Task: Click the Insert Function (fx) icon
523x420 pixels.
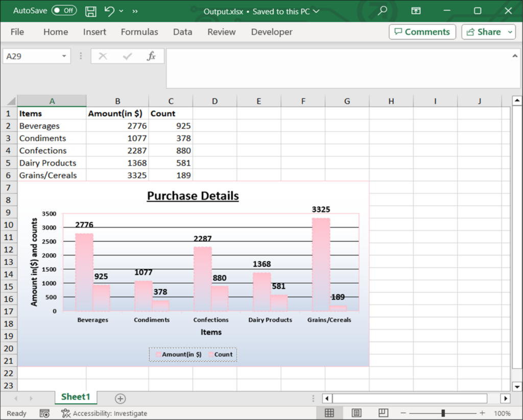Action: click(152, 56)
